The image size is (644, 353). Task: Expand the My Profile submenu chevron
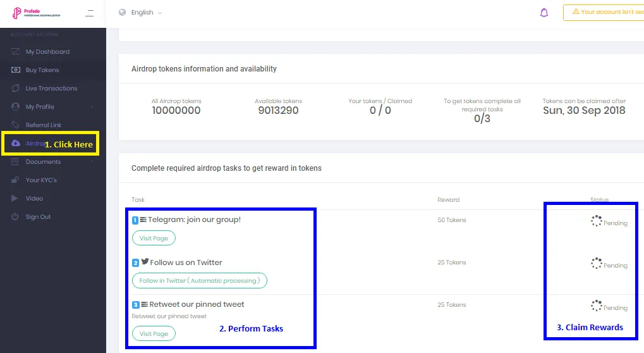92,106
